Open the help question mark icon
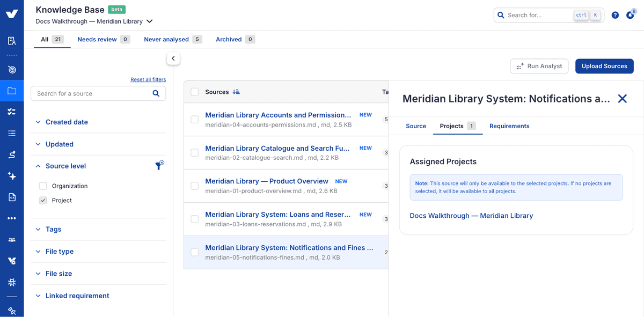 click(615, 15)
